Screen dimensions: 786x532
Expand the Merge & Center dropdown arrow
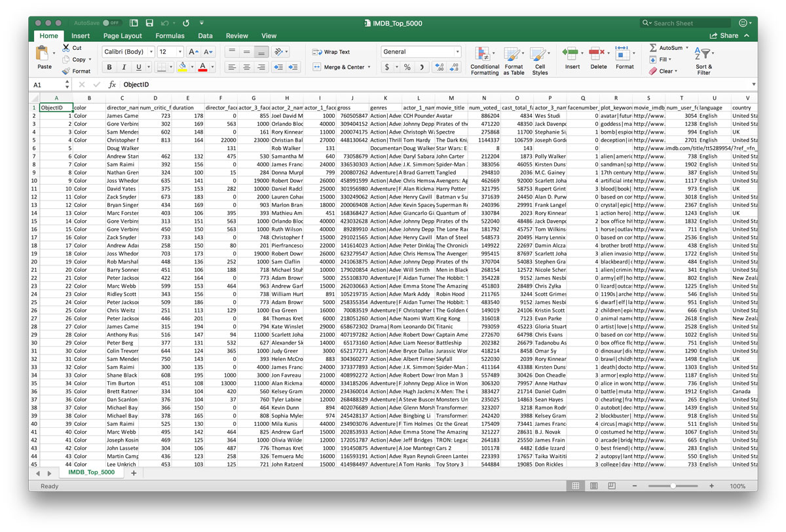tap(369, 67)
